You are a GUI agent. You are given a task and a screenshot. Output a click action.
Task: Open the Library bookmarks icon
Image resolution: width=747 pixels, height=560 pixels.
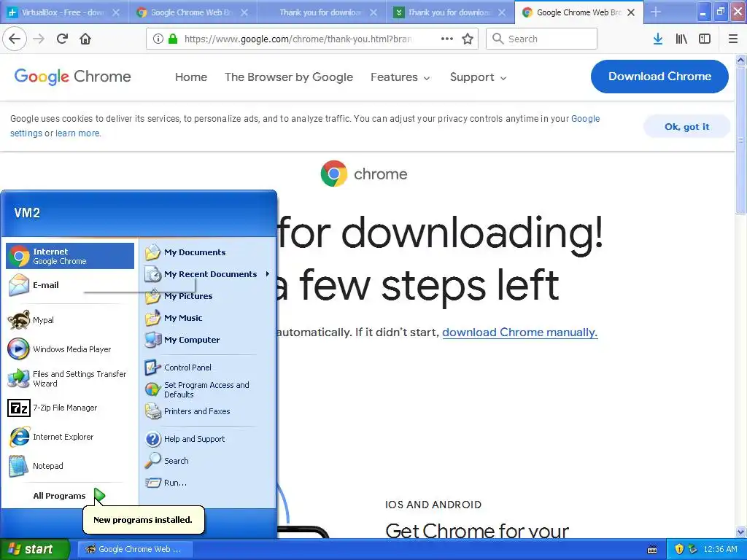(681, 39)
